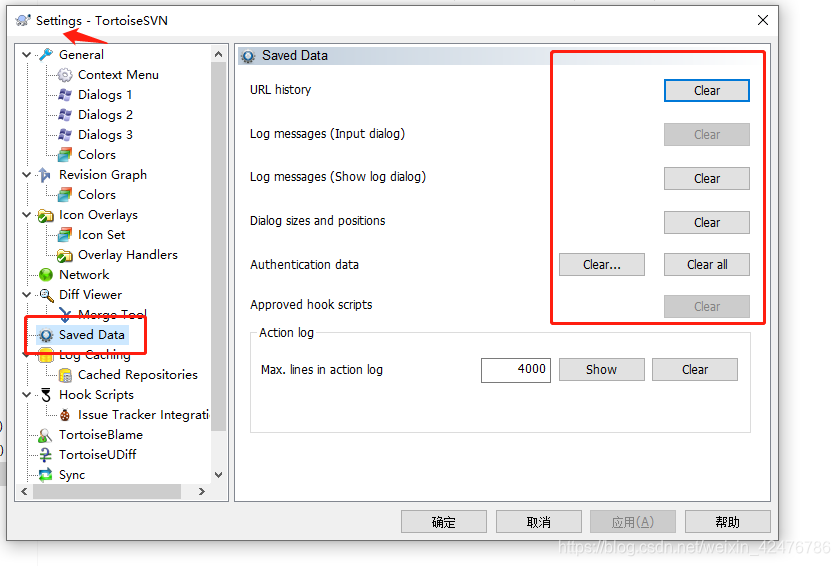Image resolution: width=840 pixels, height=566 pixels.
Task: Click the Log Caching icon
Action: coord(46,355)
